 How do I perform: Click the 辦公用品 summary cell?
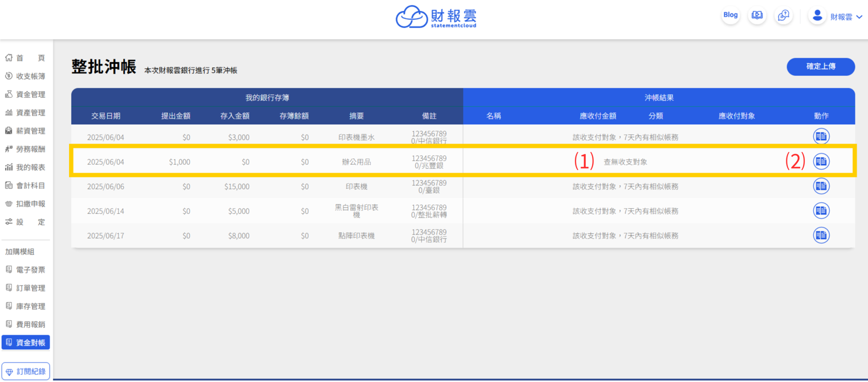pos(356,162)
